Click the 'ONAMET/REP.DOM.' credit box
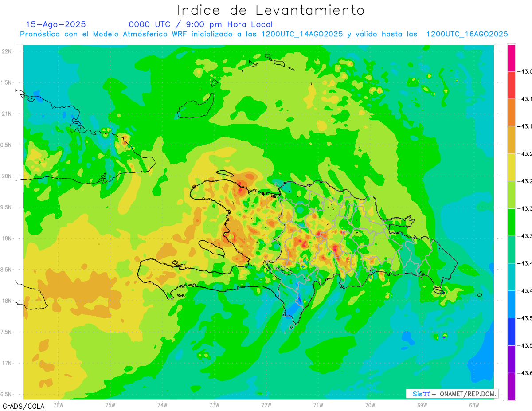 click(452, 394)
